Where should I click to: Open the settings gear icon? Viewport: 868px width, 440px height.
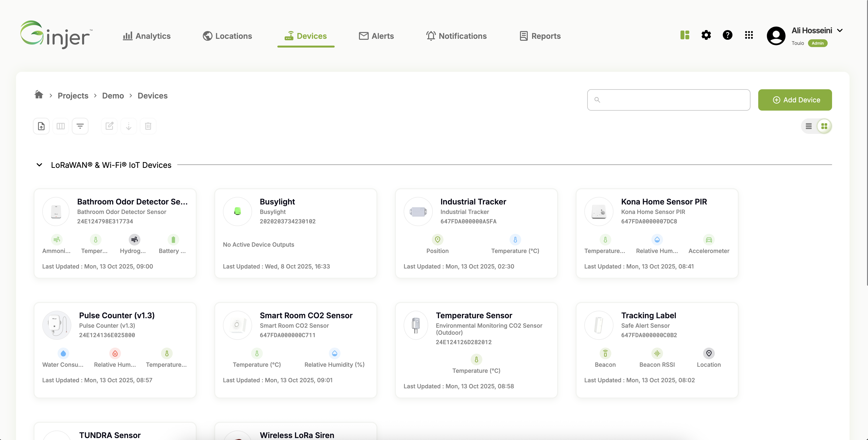tap(706, 35)
